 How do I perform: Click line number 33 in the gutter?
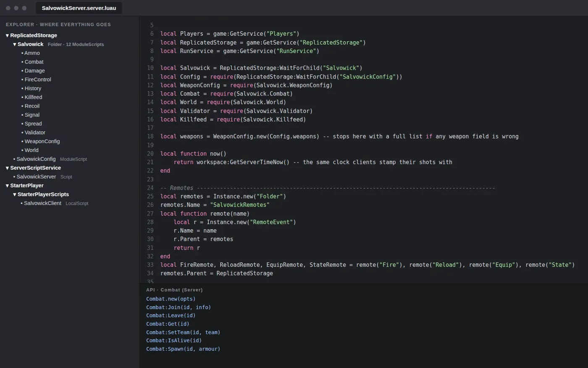[x=150, y=265]
